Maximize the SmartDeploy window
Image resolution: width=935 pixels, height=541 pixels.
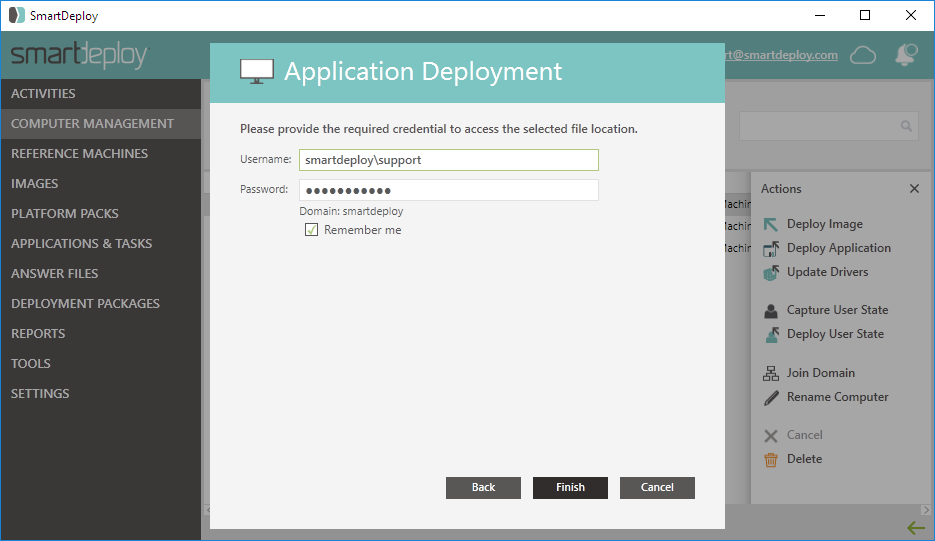click(x=865, y=16)
